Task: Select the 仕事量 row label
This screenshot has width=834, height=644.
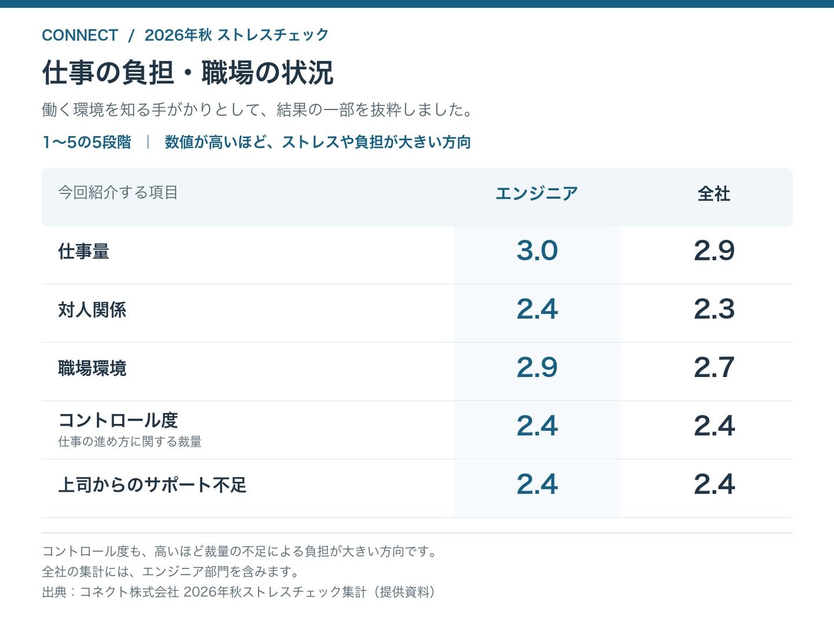Action: (83, 251)
